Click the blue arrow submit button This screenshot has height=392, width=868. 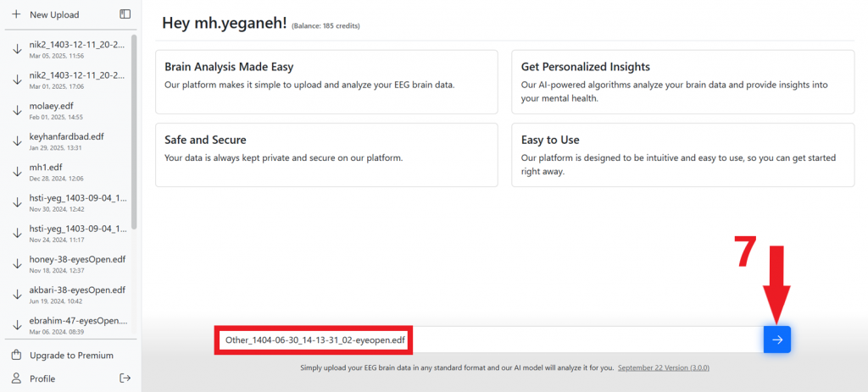pos(776,340)
